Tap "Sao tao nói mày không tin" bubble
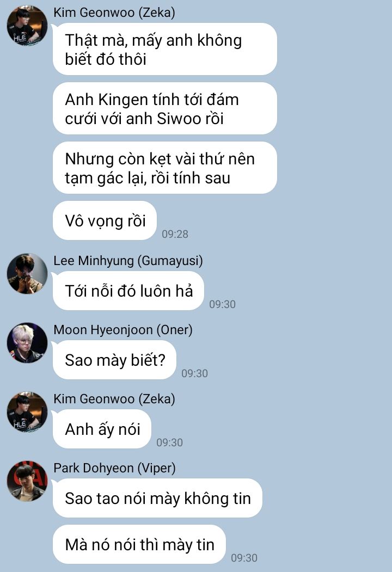The image size is (392, 572). coord(158,499)
